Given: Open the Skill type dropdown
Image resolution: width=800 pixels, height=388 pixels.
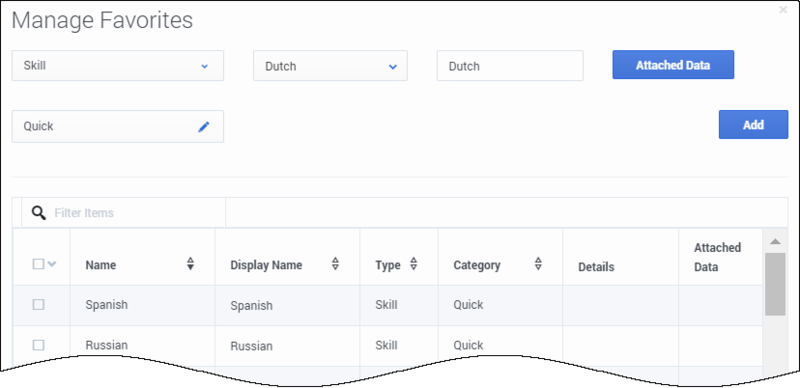Looking at the screenshot, I should click(x=118, y=65).
